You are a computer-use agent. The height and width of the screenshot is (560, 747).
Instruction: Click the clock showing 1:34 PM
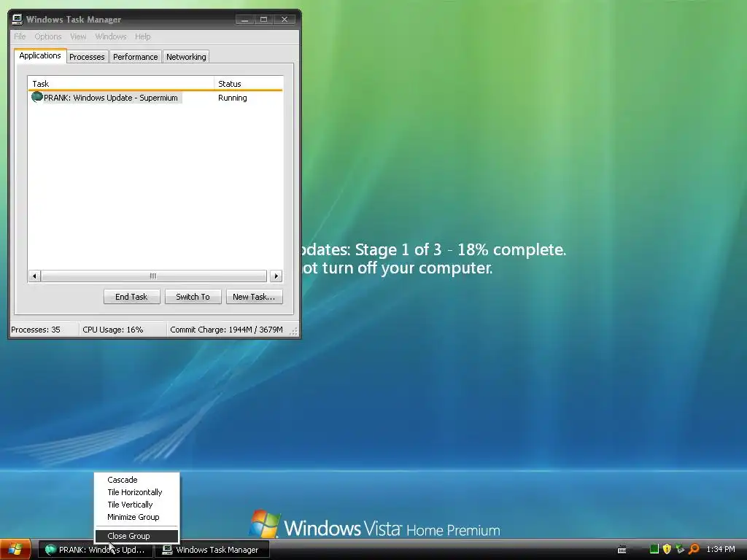coord(720,549)
